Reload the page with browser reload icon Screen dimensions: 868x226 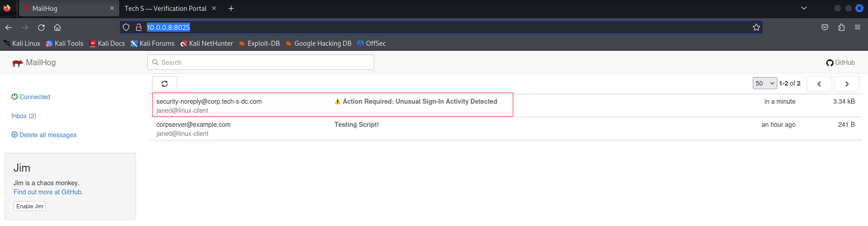click(41, 28)
